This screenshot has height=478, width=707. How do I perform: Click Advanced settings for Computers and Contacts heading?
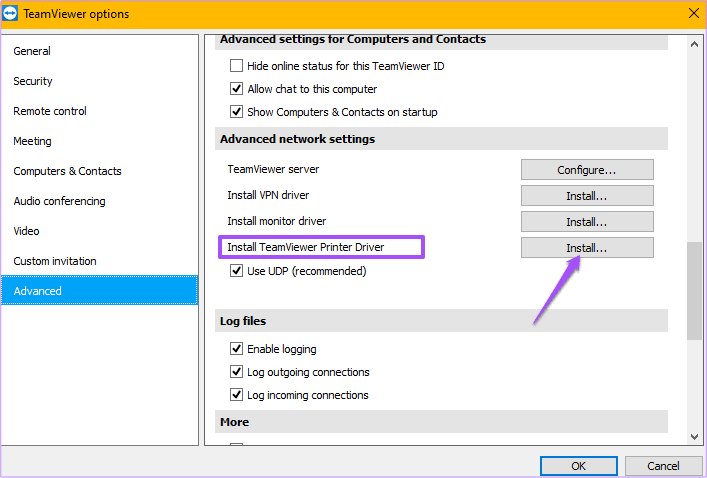point(353,39)
